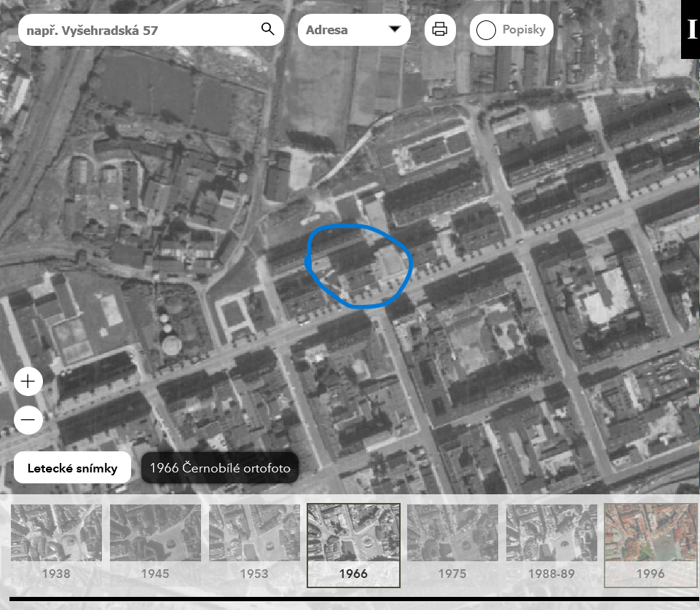Select the 1953 aerial photo thumbnail

click(x=254, y=545)
